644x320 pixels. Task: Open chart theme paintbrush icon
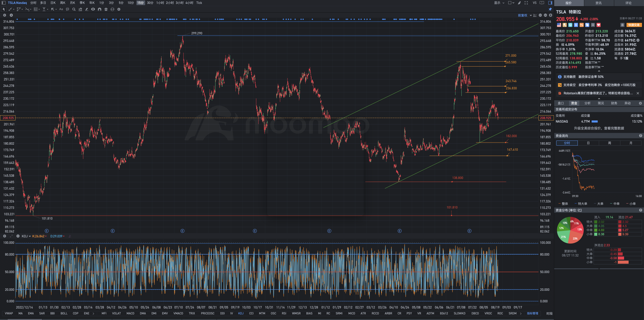coord(519,3)
